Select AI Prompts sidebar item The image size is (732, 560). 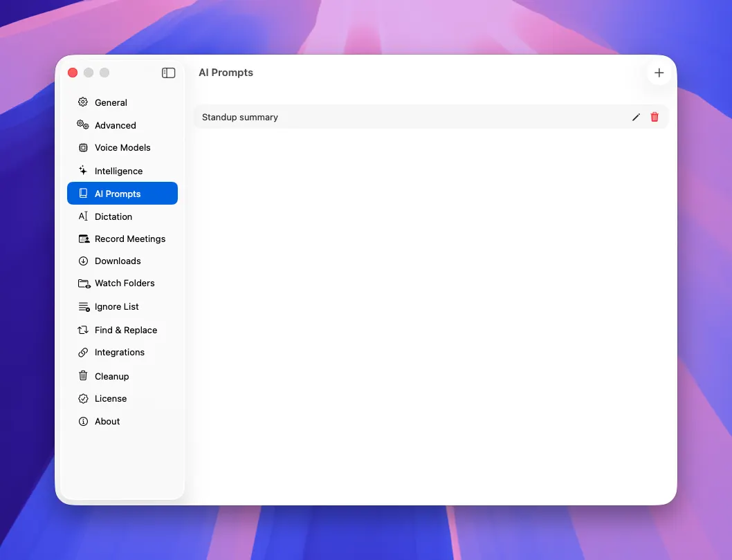pyautogui.click(x=122, y=193)
